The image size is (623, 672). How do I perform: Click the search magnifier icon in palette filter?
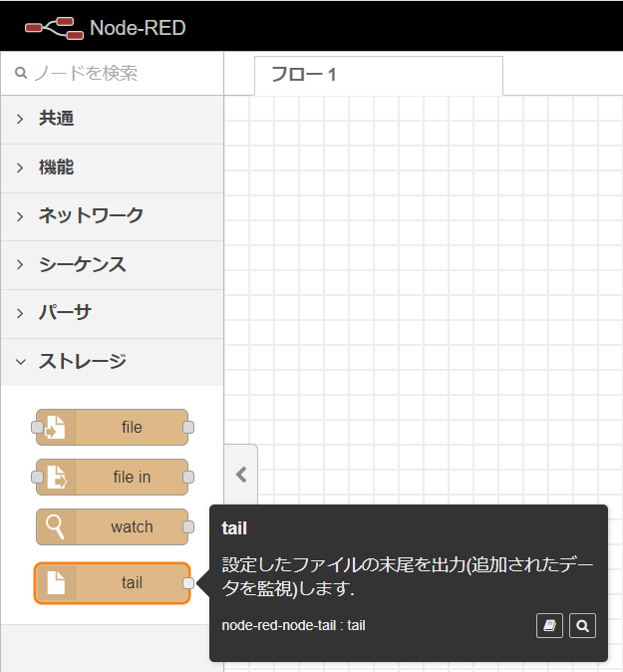(21, 73)
